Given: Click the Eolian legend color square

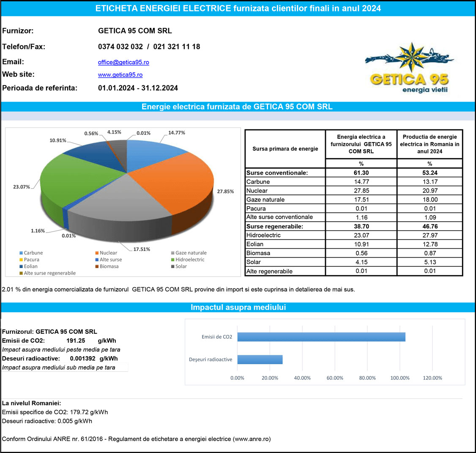Looking at the screenshot, I should pyautogui.click(x=21, y=266).
